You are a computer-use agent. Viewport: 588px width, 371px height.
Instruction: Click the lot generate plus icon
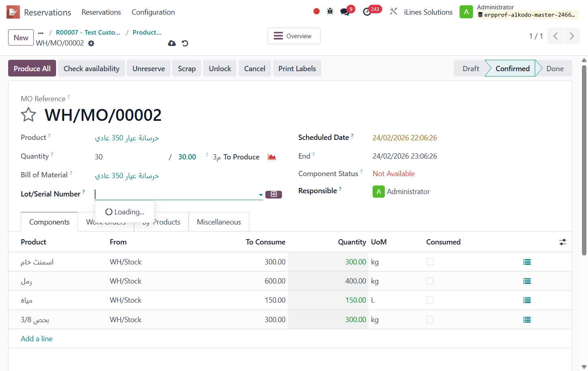(273, 194)
